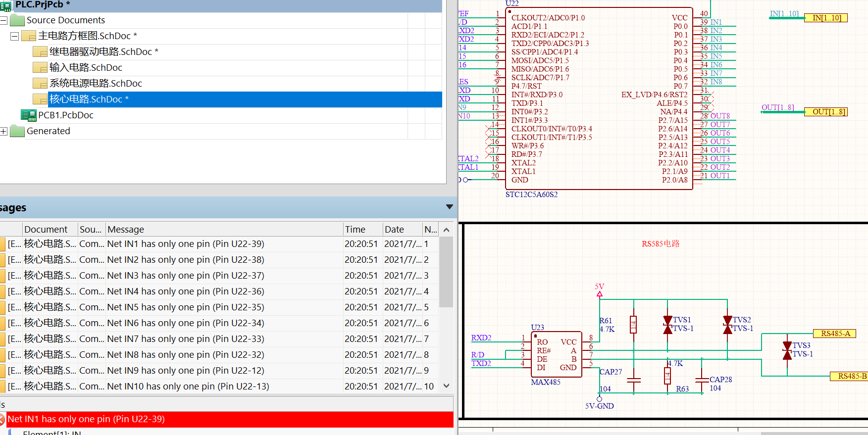Click the messages vertical scrollbar thumb
The image size is (868, 435).
coord(446,272)
